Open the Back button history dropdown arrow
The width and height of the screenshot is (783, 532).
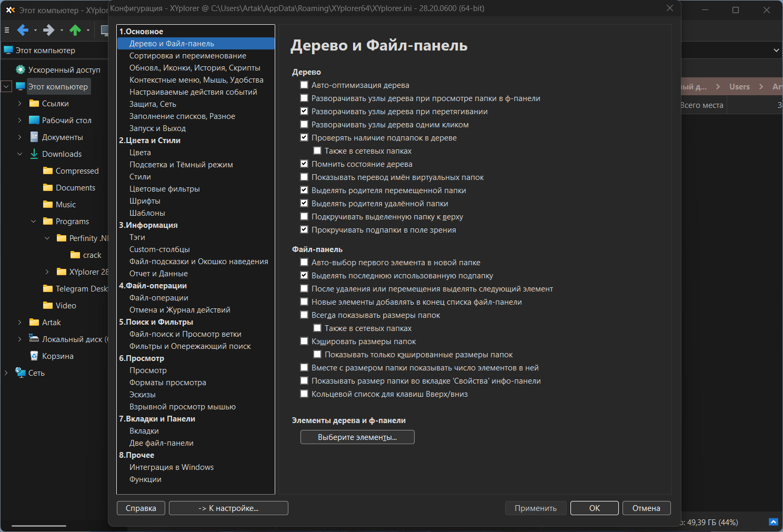pyautogui.click(x=35, y=31)
